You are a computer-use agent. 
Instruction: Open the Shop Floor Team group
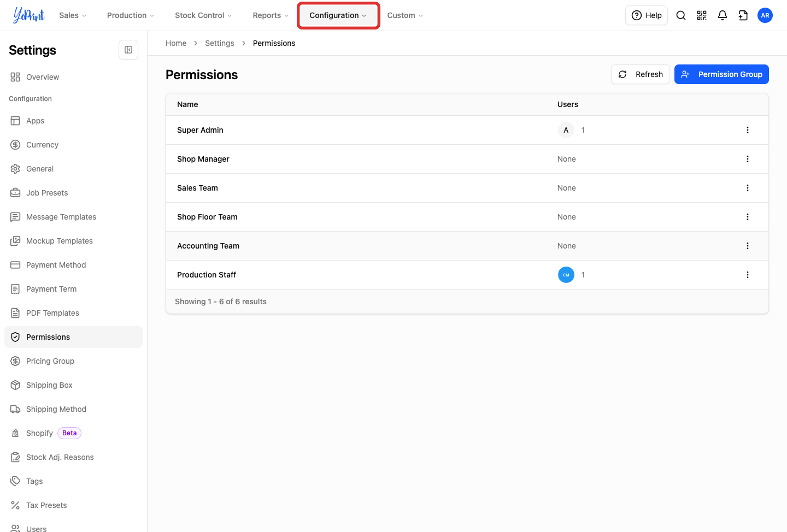(x=207, y=217)
